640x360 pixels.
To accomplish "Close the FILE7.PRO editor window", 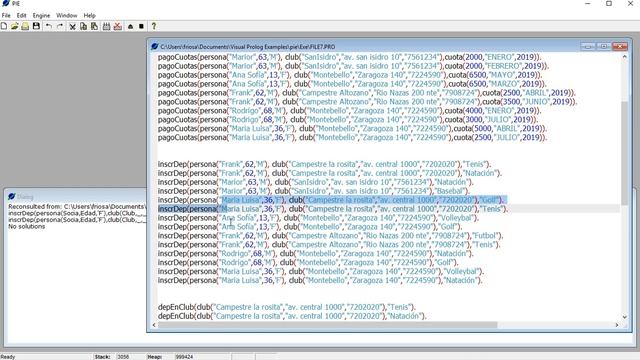I will click(x=620, y=47).
